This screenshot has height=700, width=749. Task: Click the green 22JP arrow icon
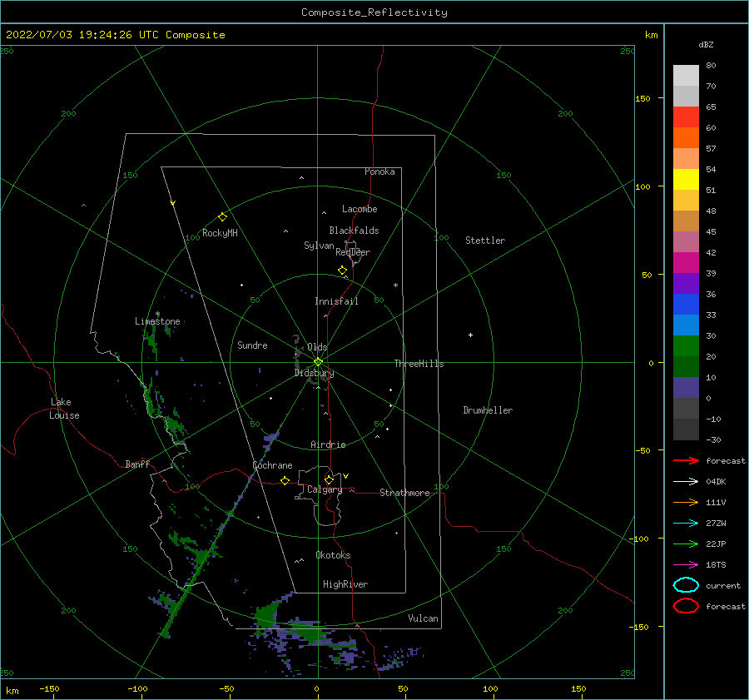pos(686,544)
